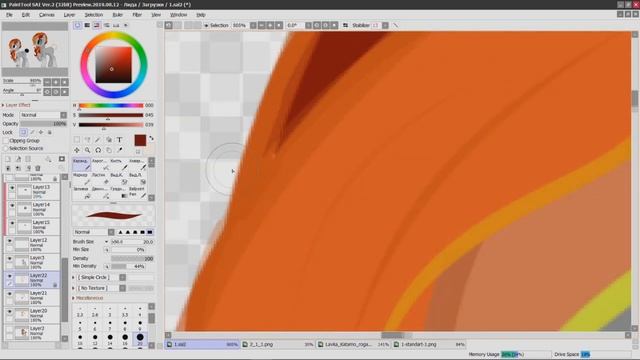Select the Маркер brush preset

point(81,178)
